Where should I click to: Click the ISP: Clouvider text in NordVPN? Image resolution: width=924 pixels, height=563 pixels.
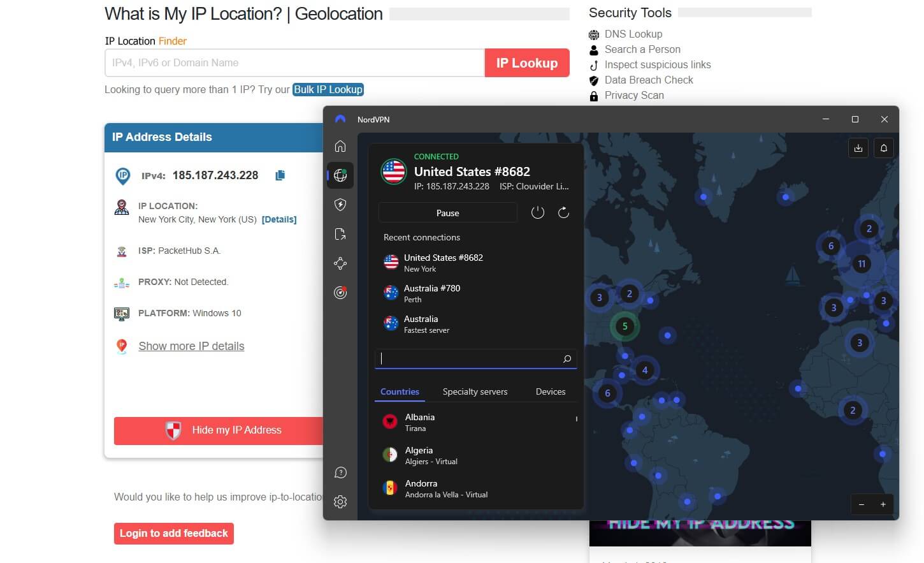click(x=534, y=186)
